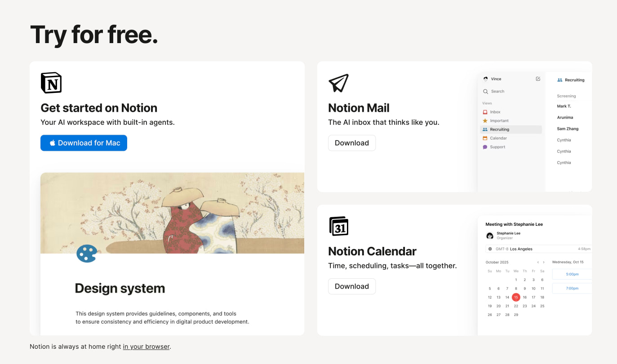Click the Design system cover painting
Viewport: 617px width, 364px height.
172,213
